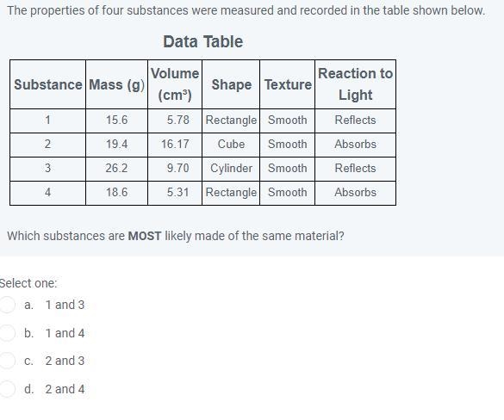Click the bold MOST word in question
Image resolution: width=504 pixels, height=420 pixels.
click(x=145, y=236)
